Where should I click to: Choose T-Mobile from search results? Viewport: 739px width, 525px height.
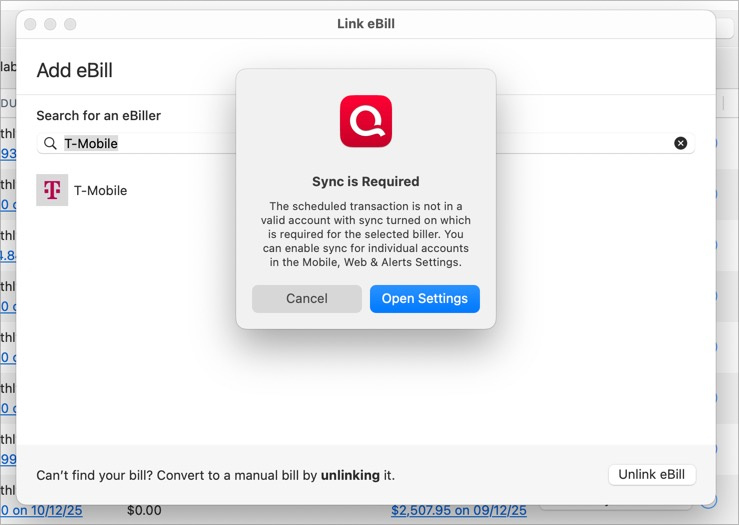pyautogui.click(x=100, y=190)
